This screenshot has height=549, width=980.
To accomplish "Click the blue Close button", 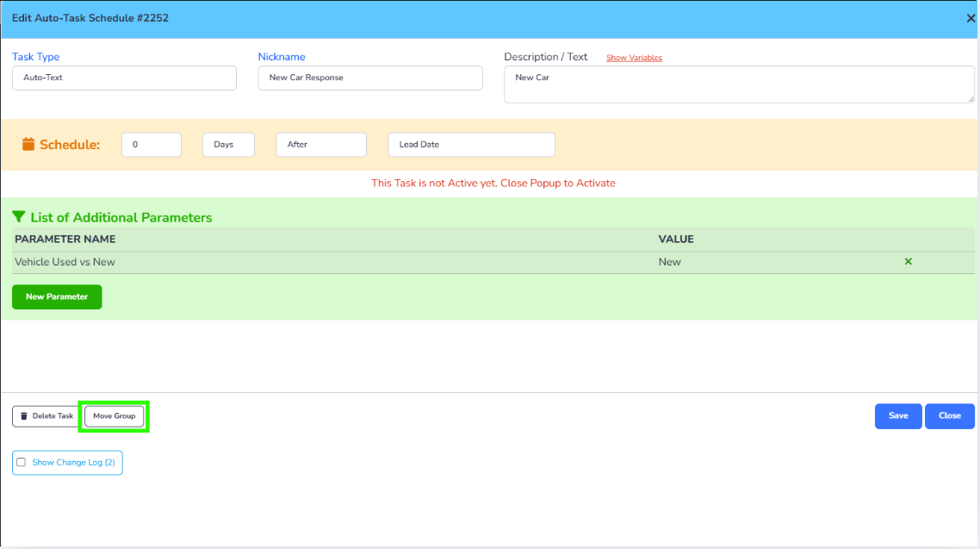I will coord(949,415).
